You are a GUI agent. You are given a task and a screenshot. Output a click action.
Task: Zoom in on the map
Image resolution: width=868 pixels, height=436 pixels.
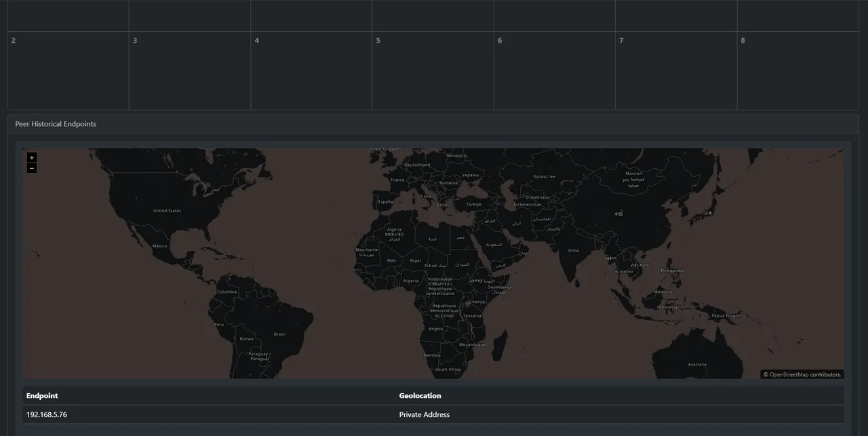pyautogui.click(x=32, y=157)
